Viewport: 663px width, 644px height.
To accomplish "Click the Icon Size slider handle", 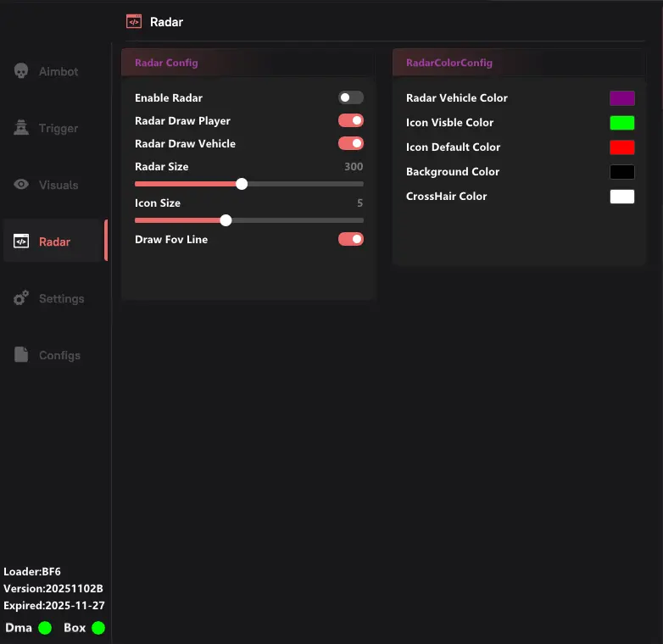I will tap(226, 220).
